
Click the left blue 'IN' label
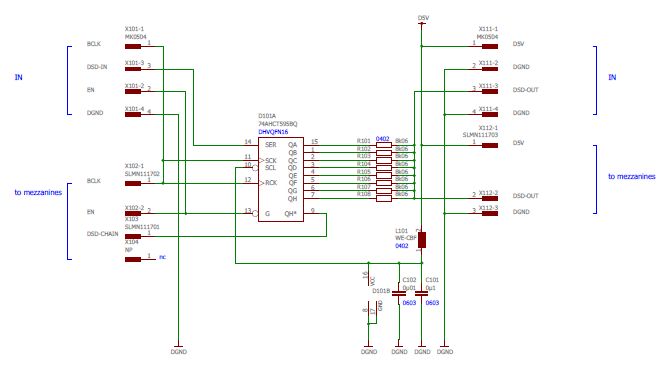click(x=18, y=77)
